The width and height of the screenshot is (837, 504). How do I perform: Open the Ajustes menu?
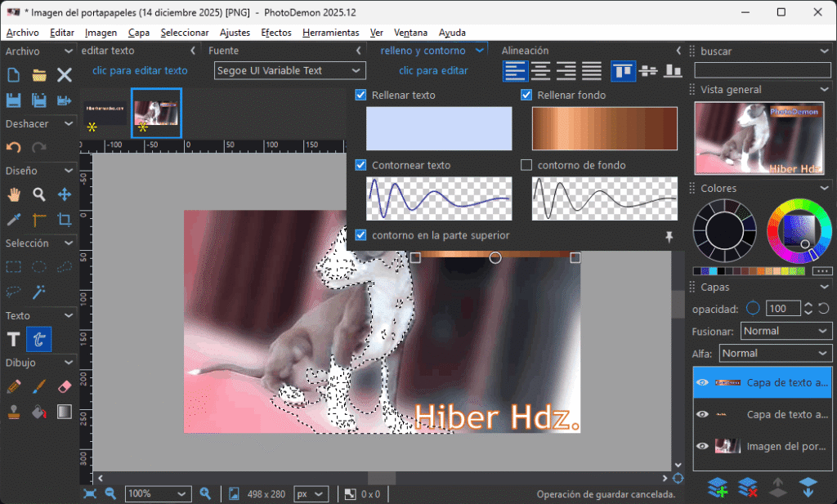coord(235,33)
